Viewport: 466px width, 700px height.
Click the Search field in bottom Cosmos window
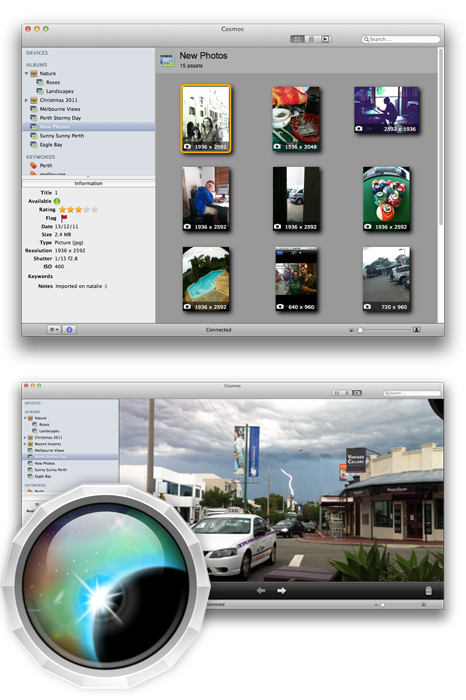[x=412, y=393]
